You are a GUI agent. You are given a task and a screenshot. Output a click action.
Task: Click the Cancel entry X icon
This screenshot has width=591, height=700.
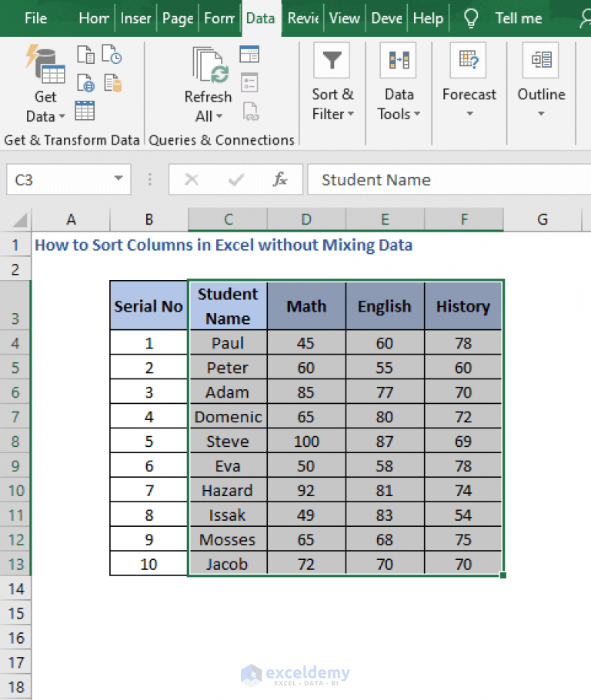192,179
